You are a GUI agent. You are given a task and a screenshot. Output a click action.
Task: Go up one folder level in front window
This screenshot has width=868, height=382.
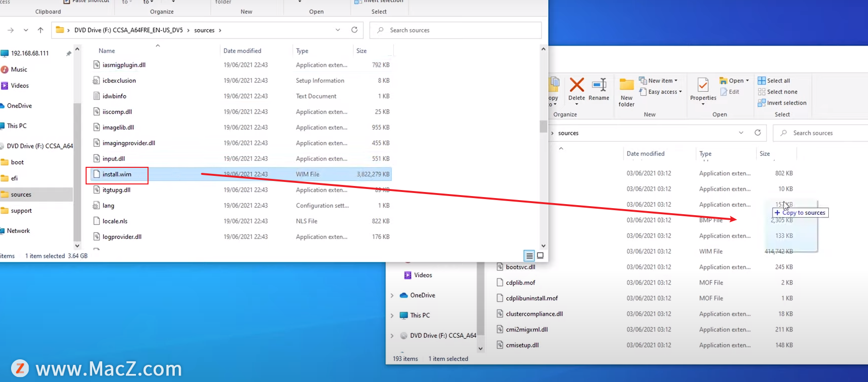point(40,30)
